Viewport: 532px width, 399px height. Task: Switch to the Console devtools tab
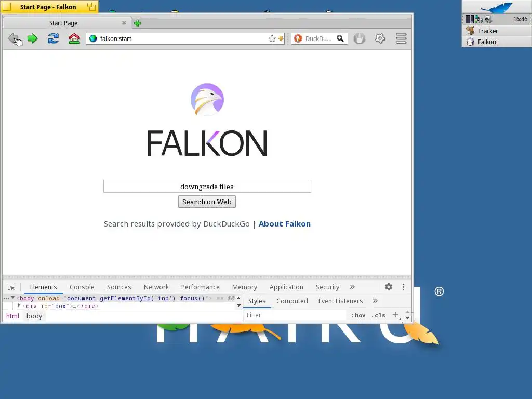[x=82, y=287]
